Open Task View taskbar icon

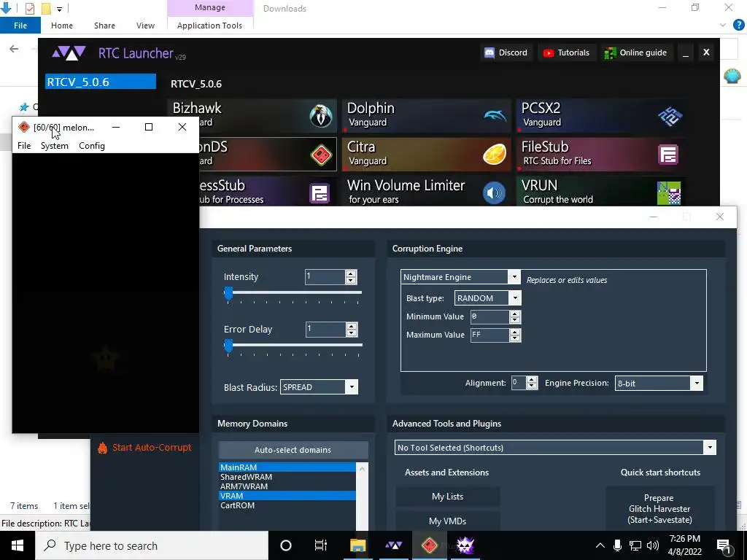tap(321, 545)
